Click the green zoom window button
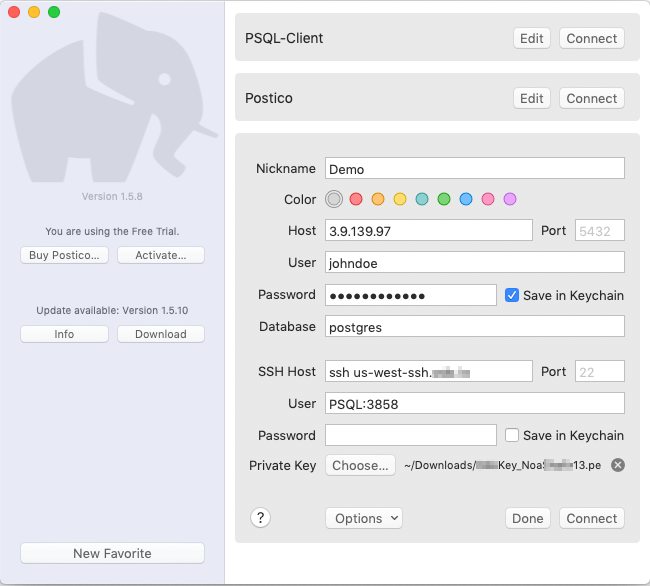Viewport: 650px width, 586px height. [x=54, y=12]
